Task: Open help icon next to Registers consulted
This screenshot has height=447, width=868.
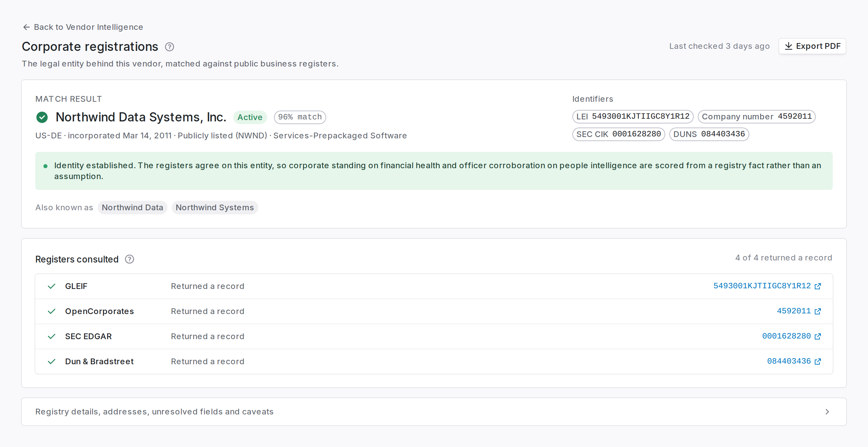Action: coord(130,259)
